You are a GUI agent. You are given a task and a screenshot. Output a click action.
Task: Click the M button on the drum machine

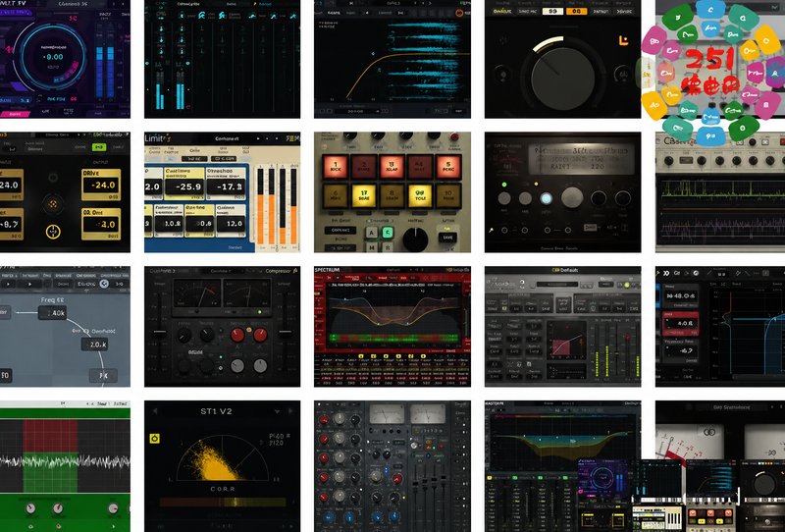[x=372, y=247]
